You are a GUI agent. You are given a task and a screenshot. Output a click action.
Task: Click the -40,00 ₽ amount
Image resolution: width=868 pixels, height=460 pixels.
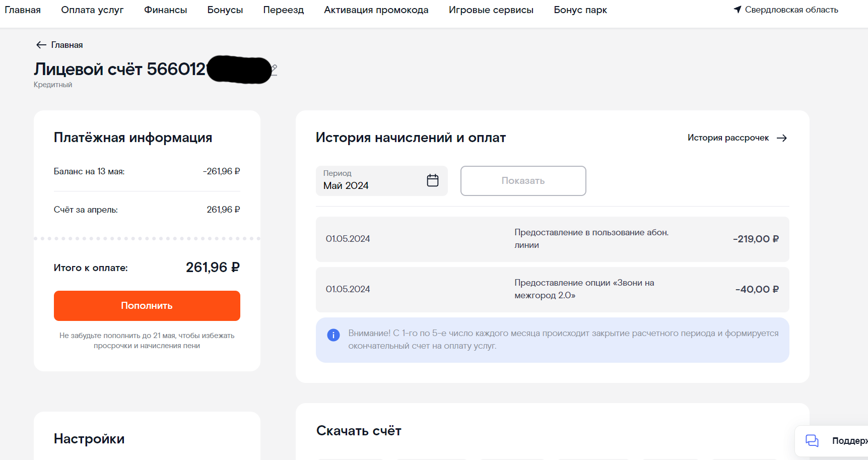point(757,289)
